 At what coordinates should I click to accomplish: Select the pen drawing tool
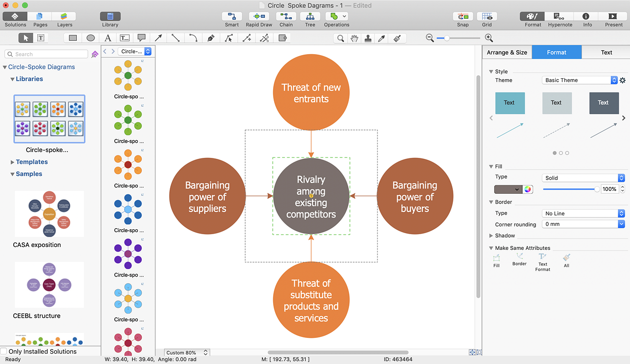[211, 38]
